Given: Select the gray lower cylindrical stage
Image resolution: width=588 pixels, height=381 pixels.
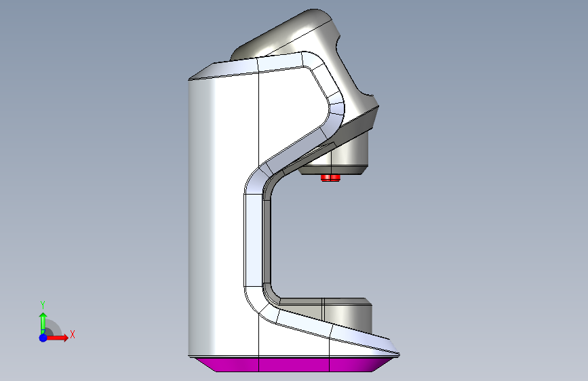Looking at the screenshot, I should [347, 315].
